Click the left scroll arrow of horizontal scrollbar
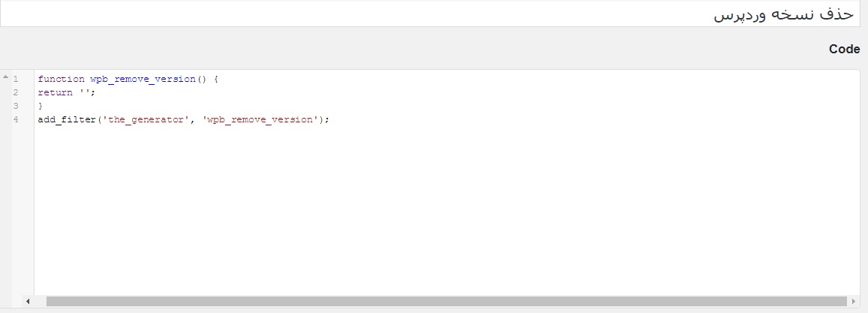 (x=28, y=302)
